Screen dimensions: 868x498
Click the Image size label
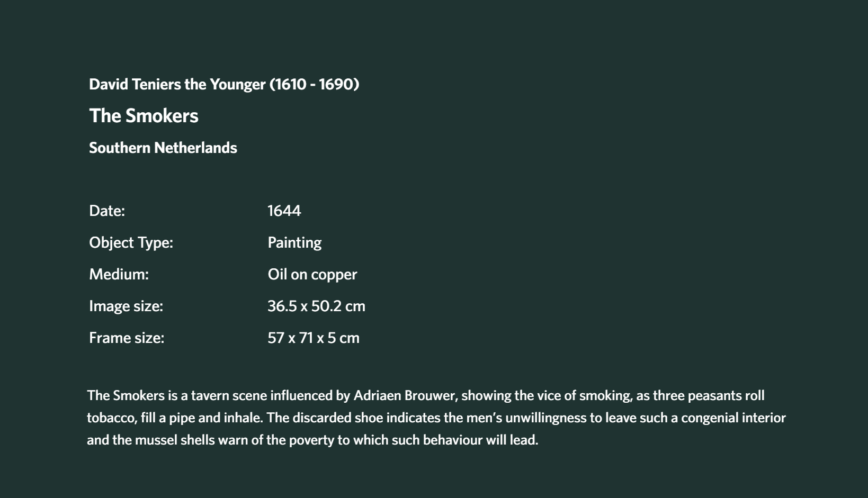(126, 306)
